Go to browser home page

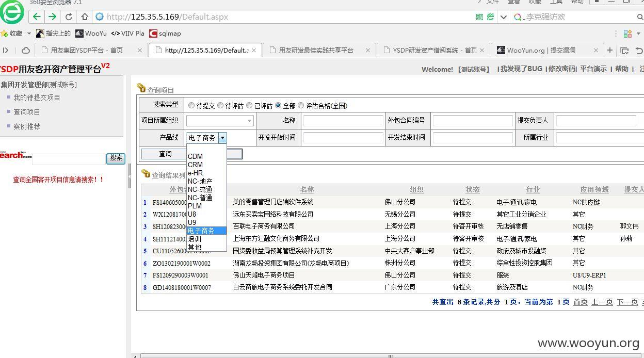click(85, 17)
